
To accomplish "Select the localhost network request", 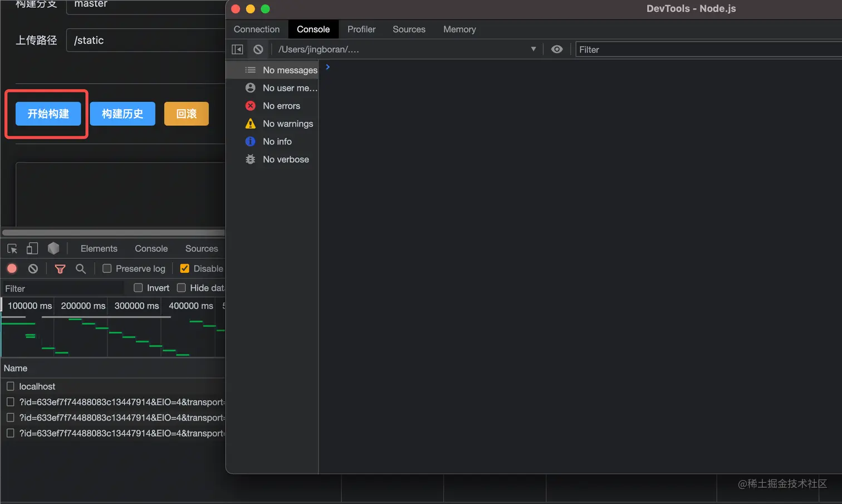I will [x=37, y=386].
